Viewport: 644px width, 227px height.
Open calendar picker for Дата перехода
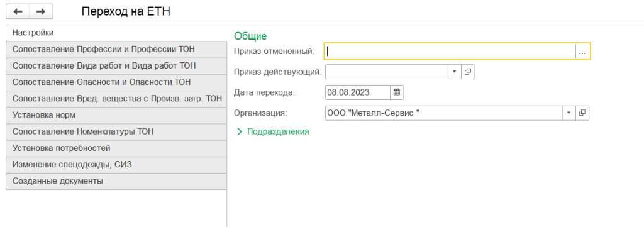(x=397, y=92)
